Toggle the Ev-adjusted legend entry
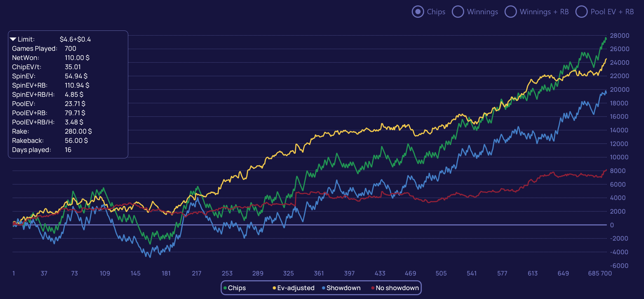This screenshot has height=299, width=644. click(293, 288)
